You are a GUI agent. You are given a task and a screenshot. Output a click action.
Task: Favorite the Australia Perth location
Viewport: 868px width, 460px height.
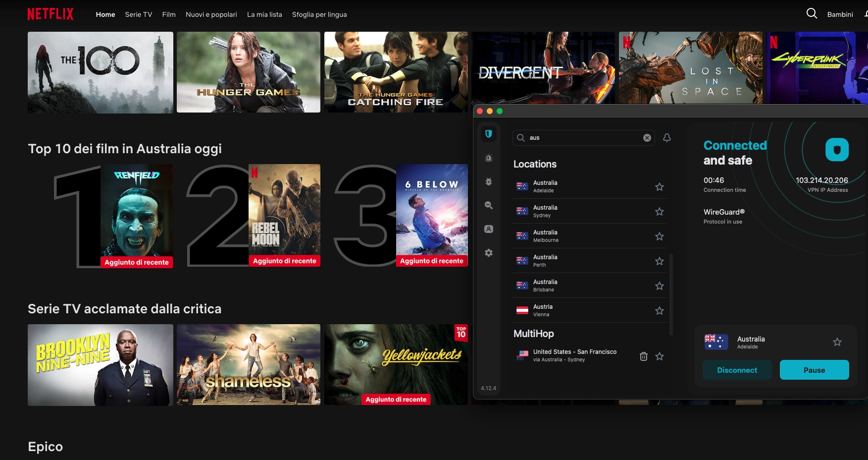(660, 261)
